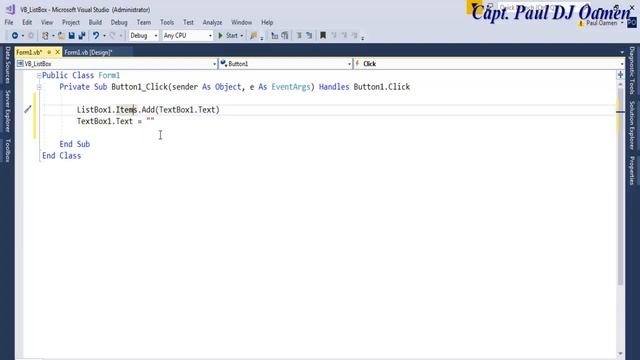Click the first icon after the debug toolbar overflow
Image resolution: width=640 pixels, height=360 pixels.
point(275,36)
